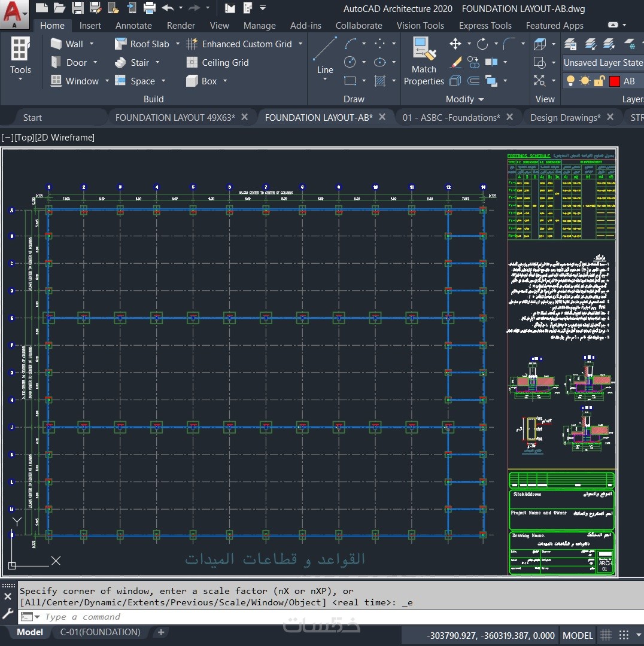Screen dimensions: 644x646
Task: Switch to C-01(FOUNDATION) layout tab
Action: point(101,632)
